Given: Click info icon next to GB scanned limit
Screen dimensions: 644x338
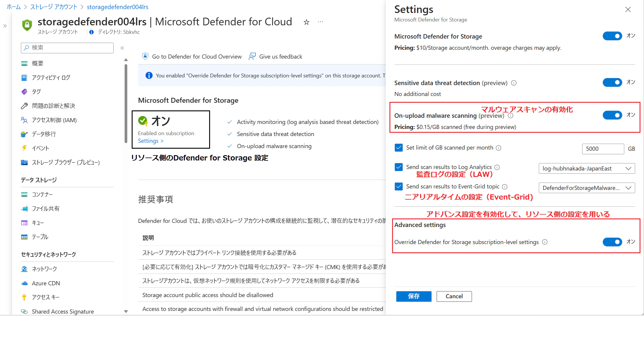Looking at the screenshot, I should pyautogui.click(x=498, y=148).
